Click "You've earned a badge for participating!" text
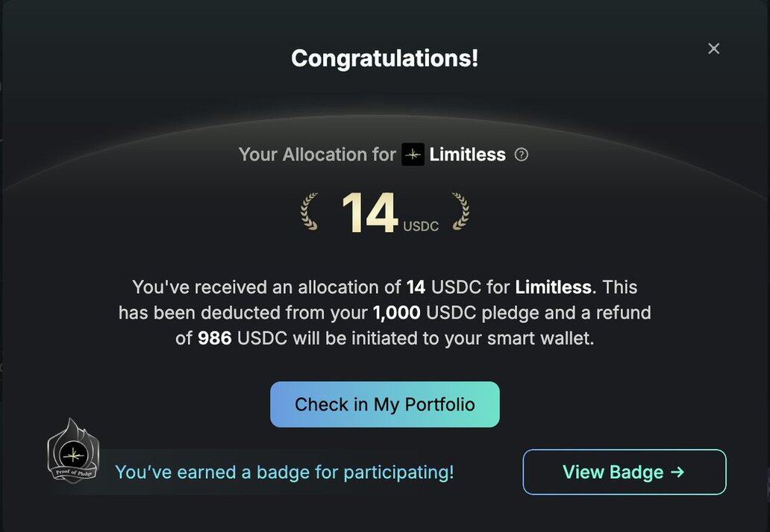 pos(284,472)
